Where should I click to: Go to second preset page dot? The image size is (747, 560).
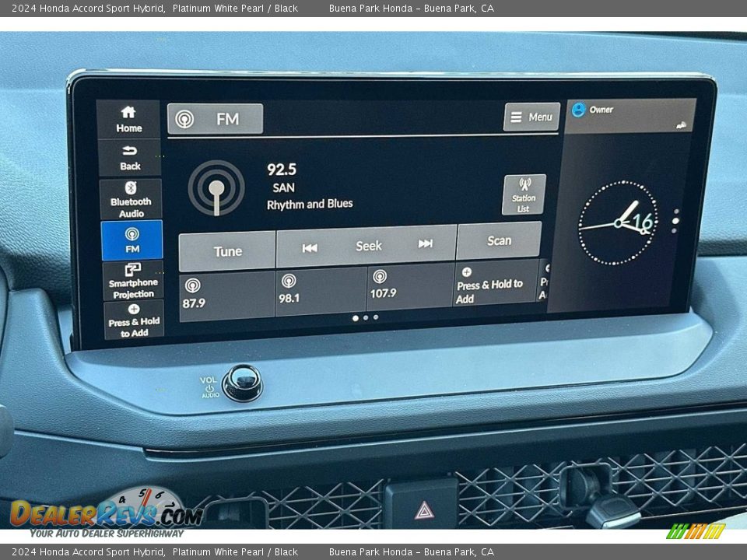366,317
